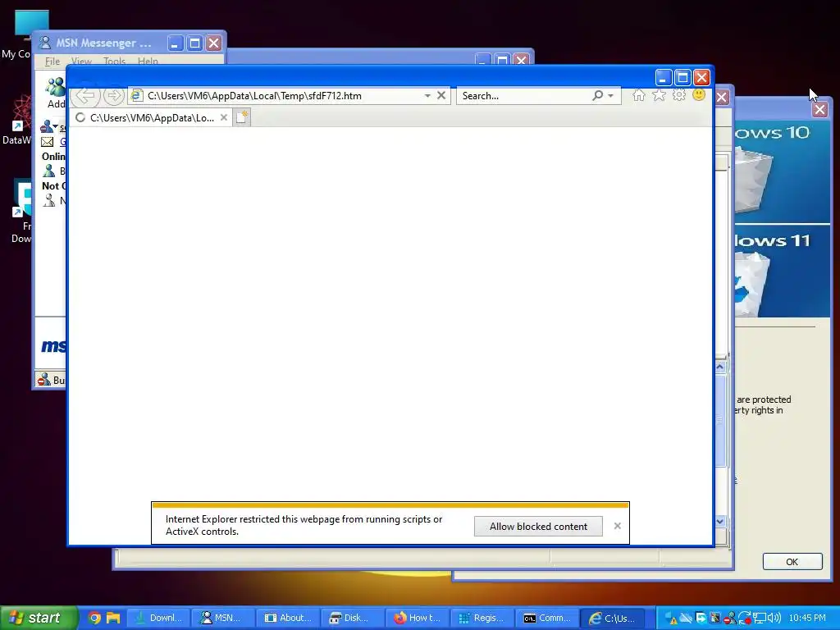840x630 pixels.
Task: Close the C:\Users\VM6 tab
Action: click(x=224, y=117)
